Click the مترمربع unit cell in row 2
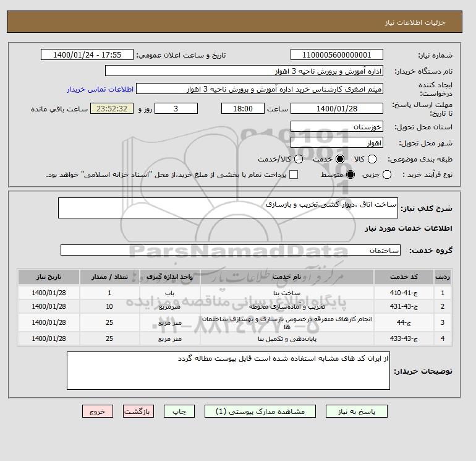Viewport: 476px width, 461px height. [170, 307]
